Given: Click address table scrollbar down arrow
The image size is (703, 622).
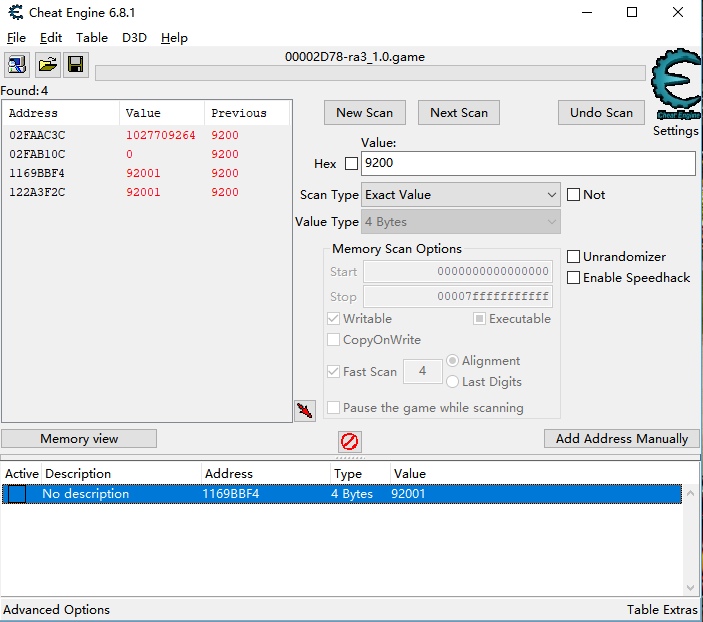Looking at the screenshot, I should (690, 588).
